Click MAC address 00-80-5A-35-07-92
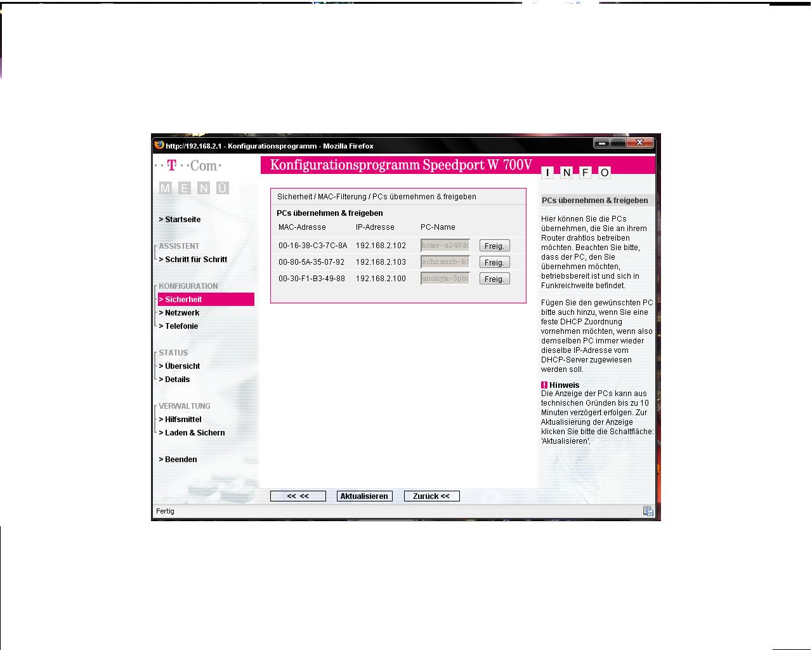 311,262
